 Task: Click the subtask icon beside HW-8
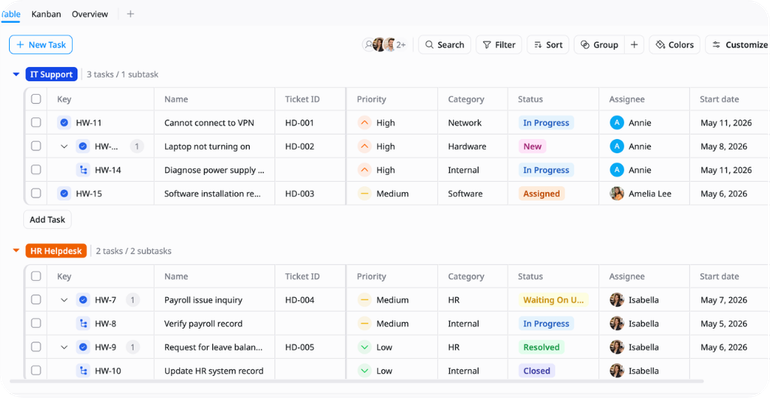[x=83, y=324]
